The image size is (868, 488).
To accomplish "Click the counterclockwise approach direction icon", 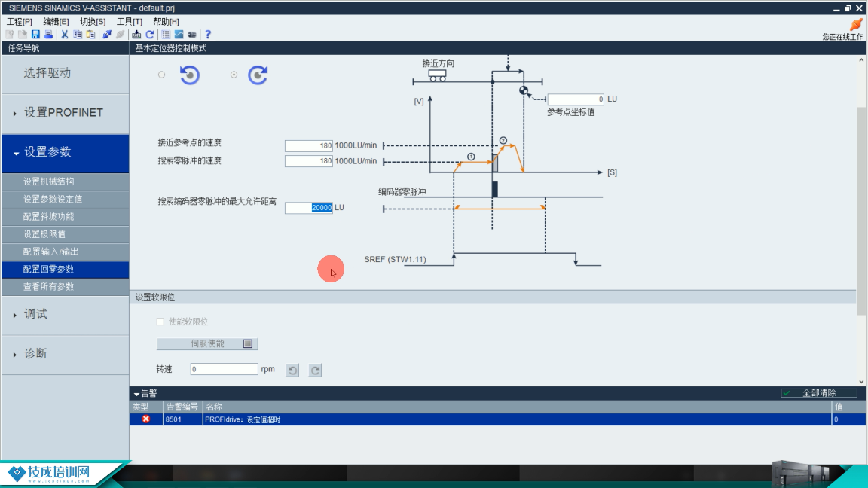I will point(190,75).
